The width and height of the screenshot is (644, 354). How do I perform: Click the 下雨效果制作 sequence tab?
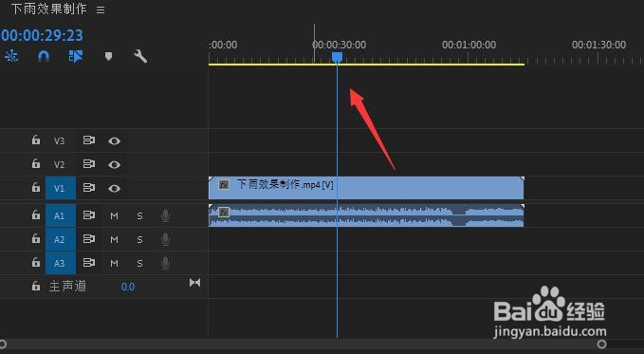(x=49, y=9)
